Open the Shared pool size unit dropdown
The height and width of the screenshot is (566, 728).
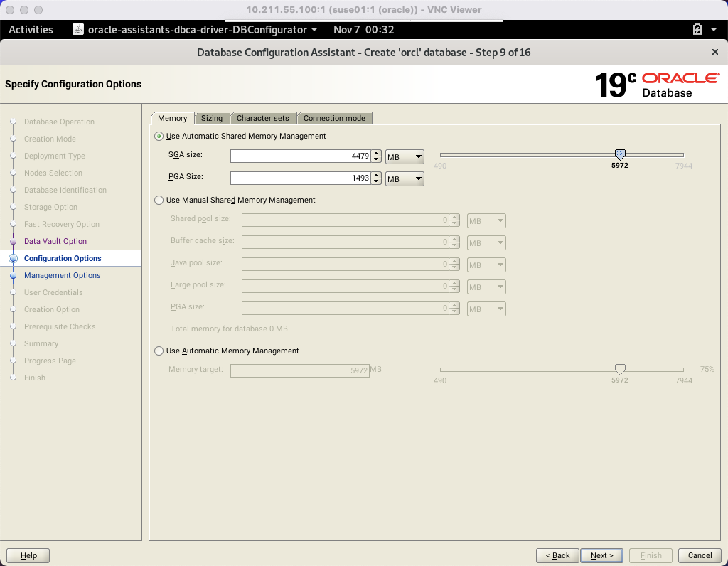point(486,221)
